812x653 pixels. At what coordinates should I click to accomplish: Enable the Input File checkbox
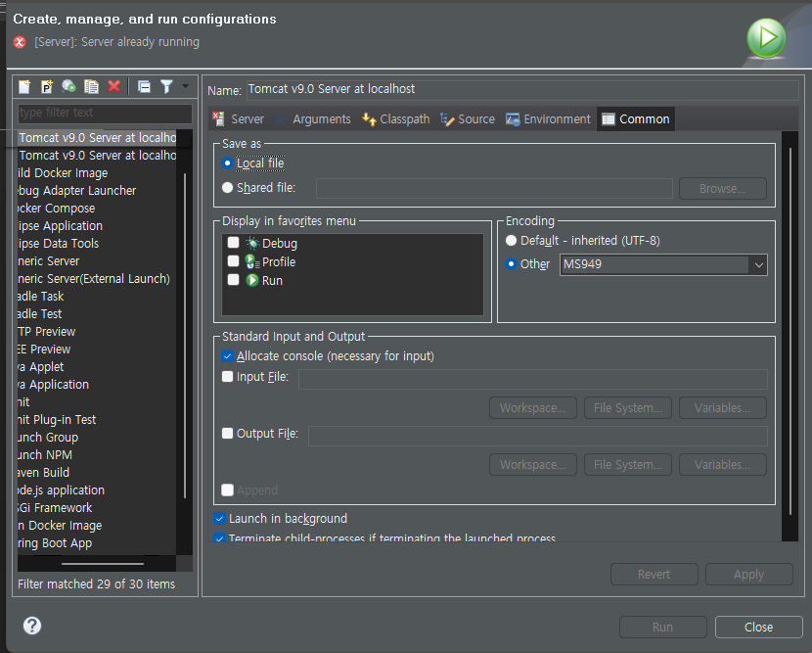pos(227,377)
